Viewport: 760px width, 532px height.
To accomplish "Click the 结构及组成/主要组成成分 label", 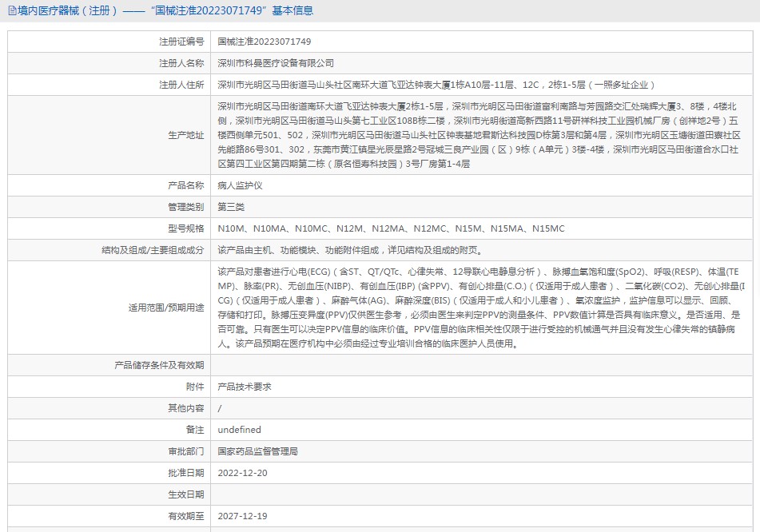I will coord(153,250).
